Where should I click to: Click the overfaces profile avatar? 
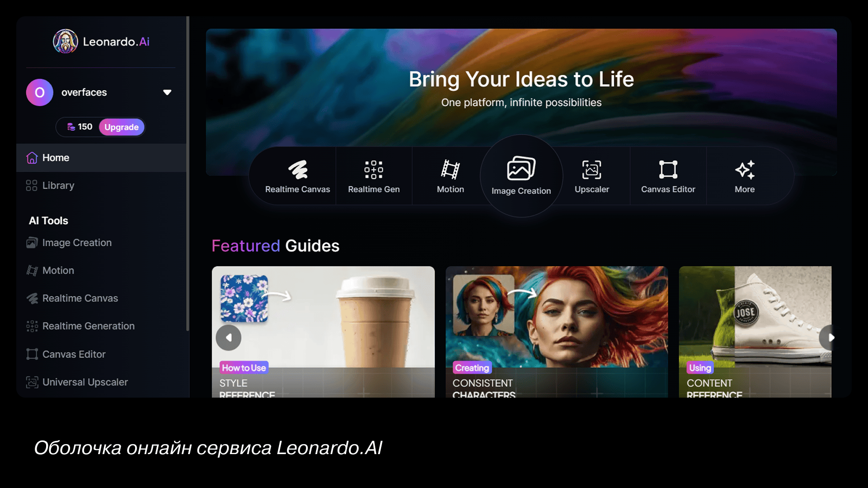[40, 92]
